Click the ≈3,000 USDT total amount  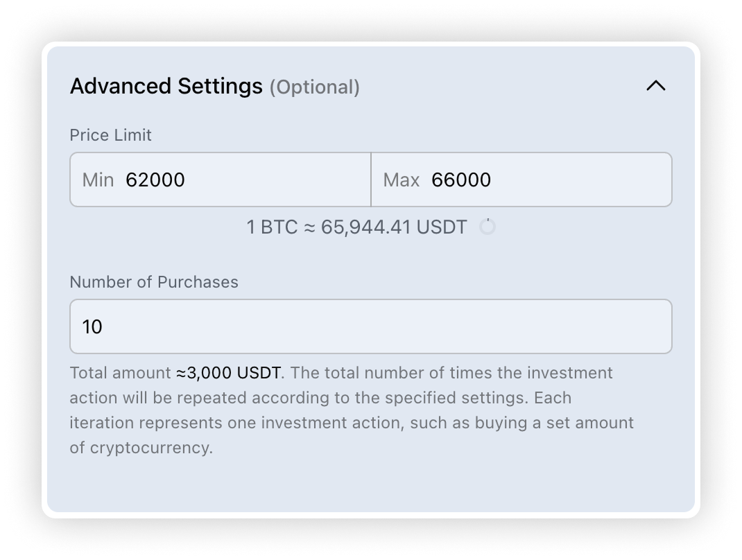(x=228, y=373)
